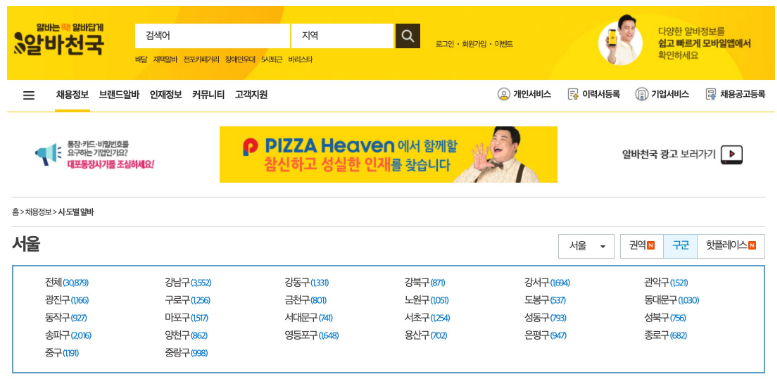Select 동대문구 district
The width and height of the screenshot is (777, 391).
[x=671, y=300]
